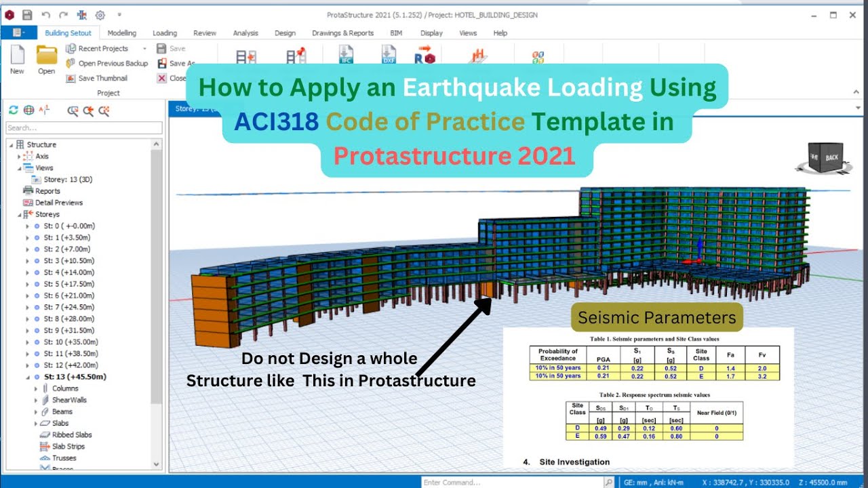Click Save Thumbnail in the Project group
This screenshot has height=488, width=868.
[96, 78]
